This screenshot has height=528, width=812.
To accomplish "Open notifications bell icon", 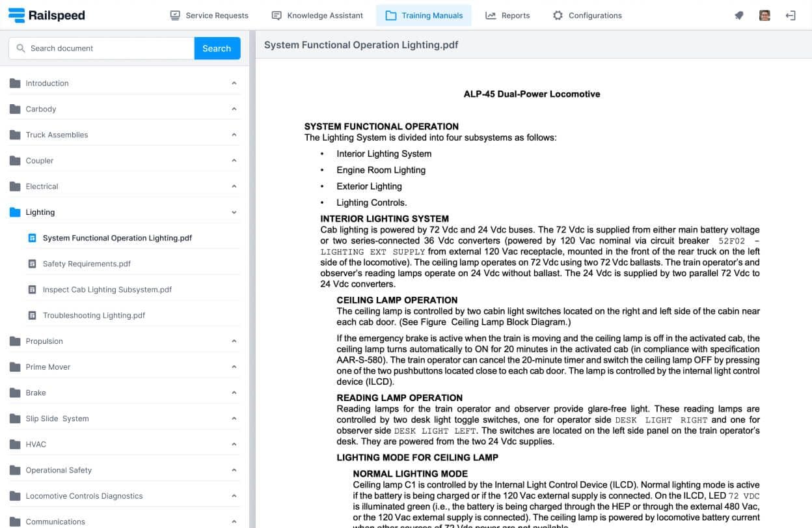I will click(739, 16).
